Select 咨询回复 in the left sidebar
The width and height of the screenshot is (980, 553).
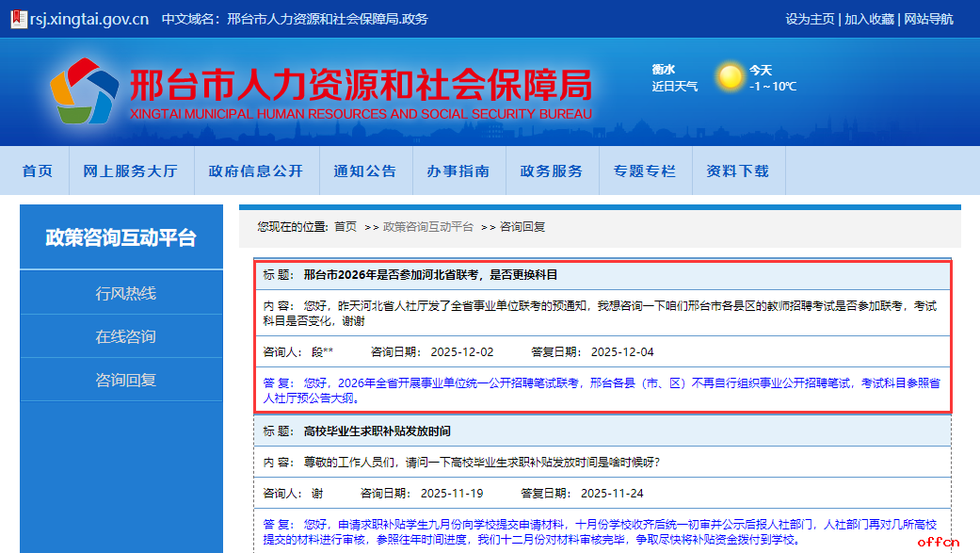pyautogui.click(x=125, y=380)
